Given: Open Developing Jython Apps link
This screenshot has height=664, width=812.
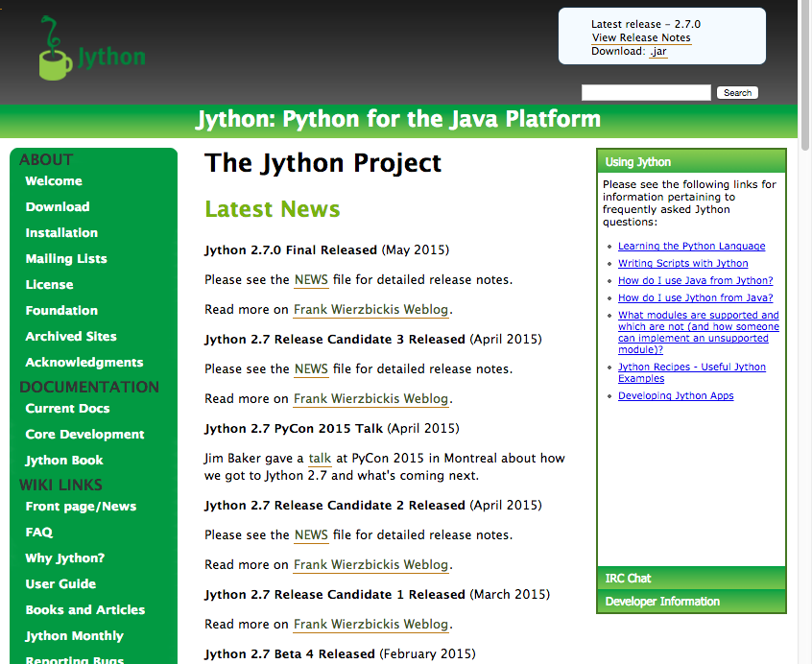Looking at the screenshot, I should point(676,396).
